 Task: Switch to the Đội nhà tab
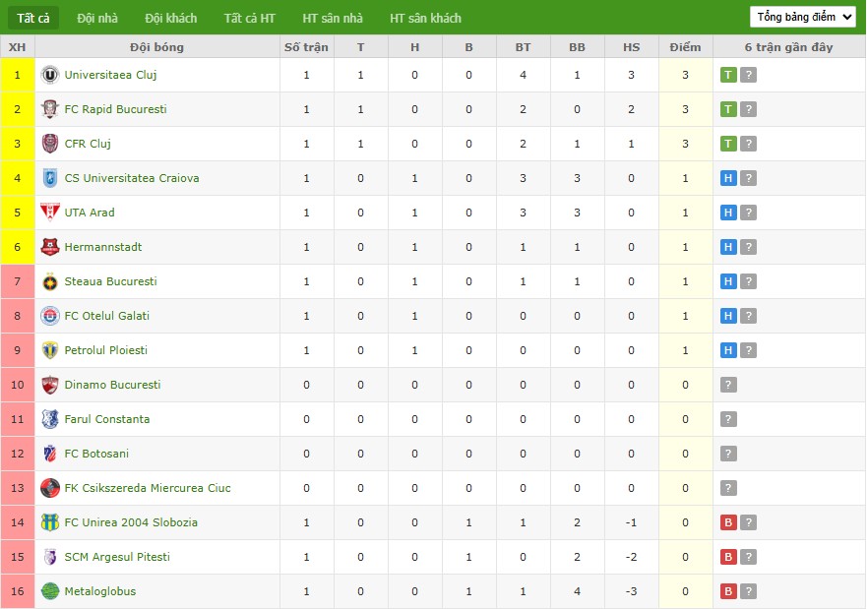tap(97, 19)
